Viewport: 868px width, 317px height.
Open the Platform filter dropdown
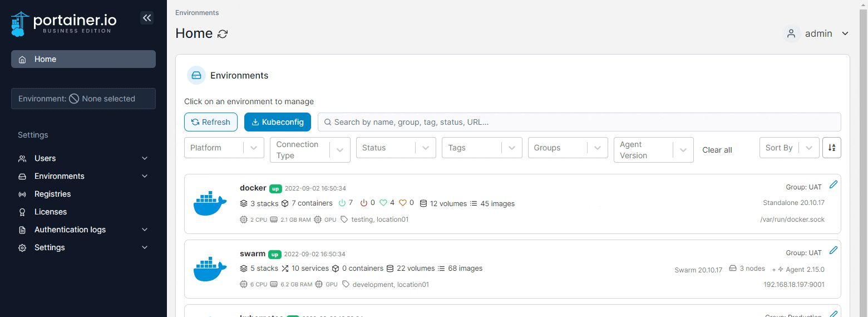pos(224,148)
